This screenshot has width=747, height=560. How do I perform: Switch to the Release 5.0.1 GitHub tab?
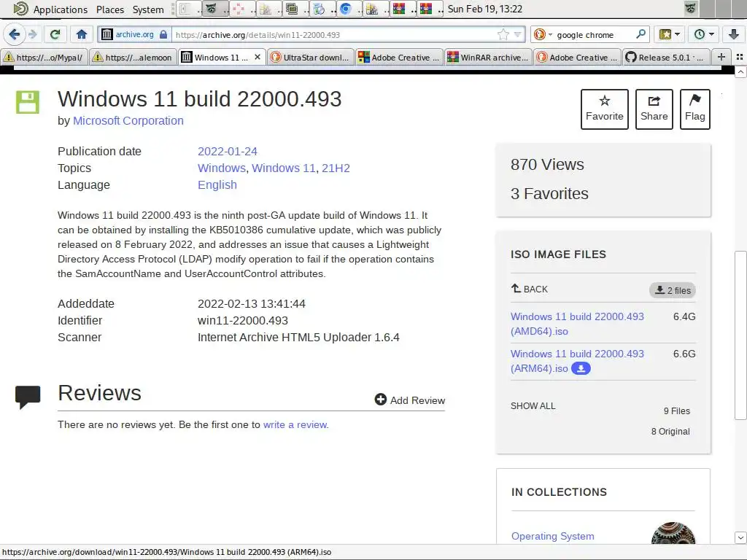pyautogui.click(x=665, y=57)
